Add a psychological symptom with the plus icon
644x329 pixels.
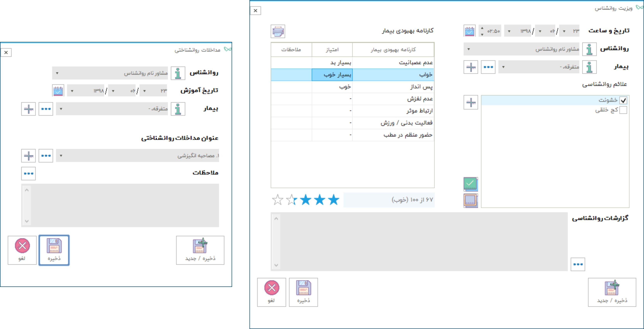tap(471, 102)
